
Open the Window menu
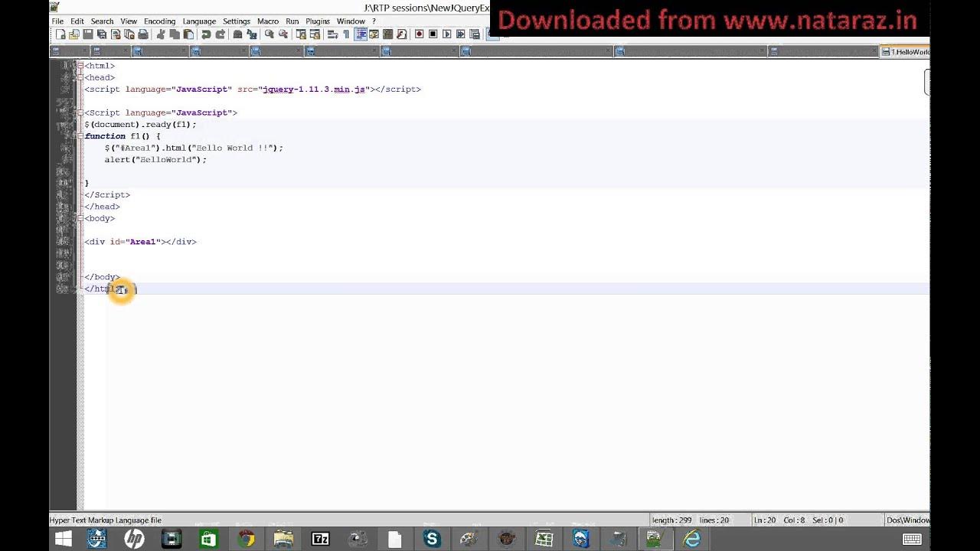pyautogui.click(x=351, y=21)
